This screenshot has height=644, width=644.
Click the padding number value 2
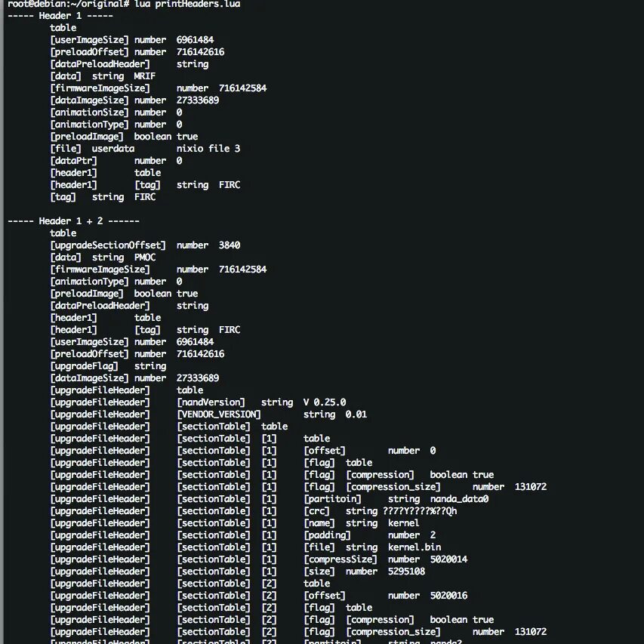click(433, 535)
